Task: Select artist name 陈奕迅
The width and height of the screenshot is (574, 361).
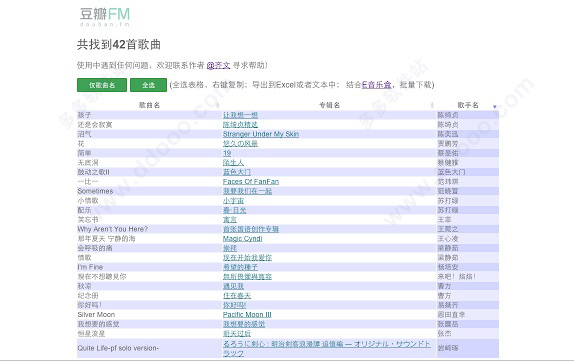Action: pos(448,134)
